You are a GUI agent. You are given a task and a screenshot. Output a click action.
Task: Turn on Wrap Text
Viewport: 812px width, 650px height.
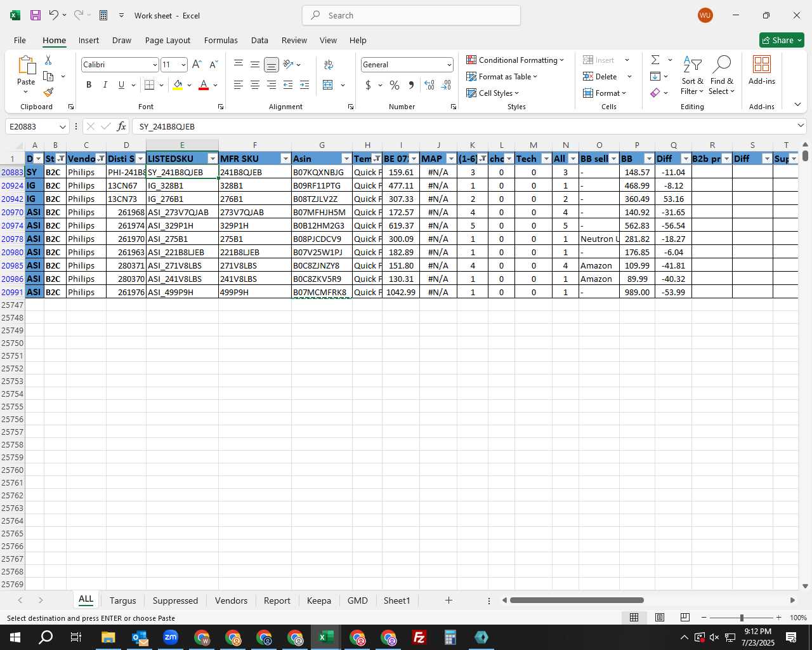coord(329,65)
